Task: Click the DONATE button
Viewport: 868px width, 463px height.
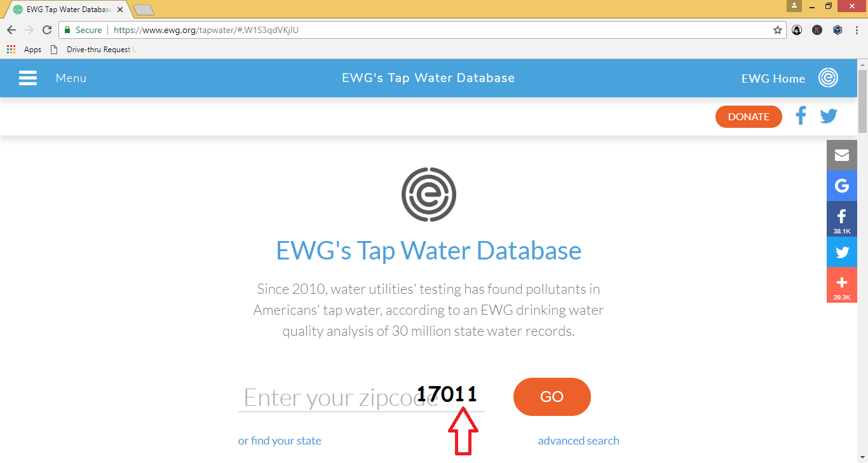Action: 749,116
